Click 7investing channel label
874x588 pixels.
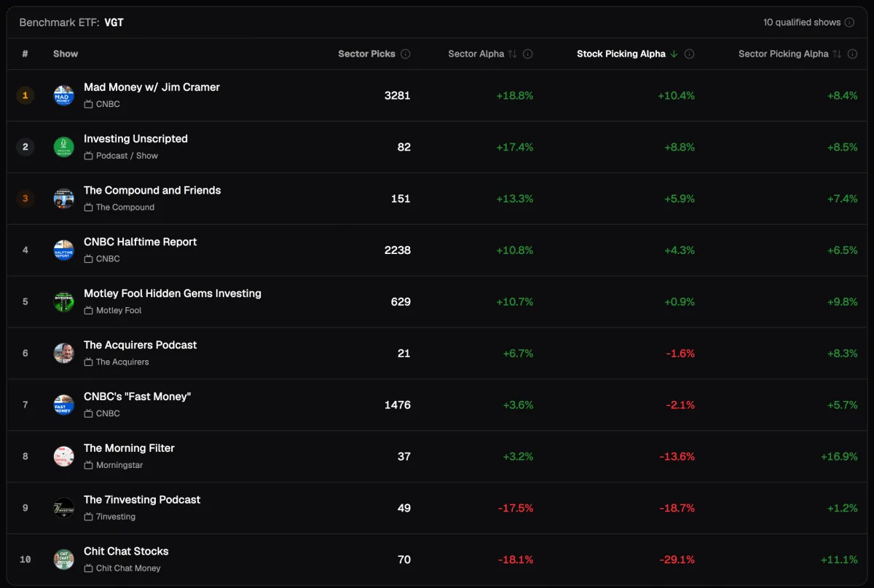coord(116,517)
